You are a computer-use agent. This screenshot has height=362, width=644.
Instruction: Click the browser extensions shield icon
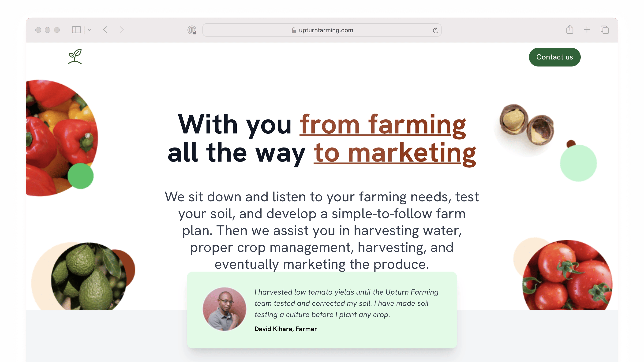click(x=193, y=30)
